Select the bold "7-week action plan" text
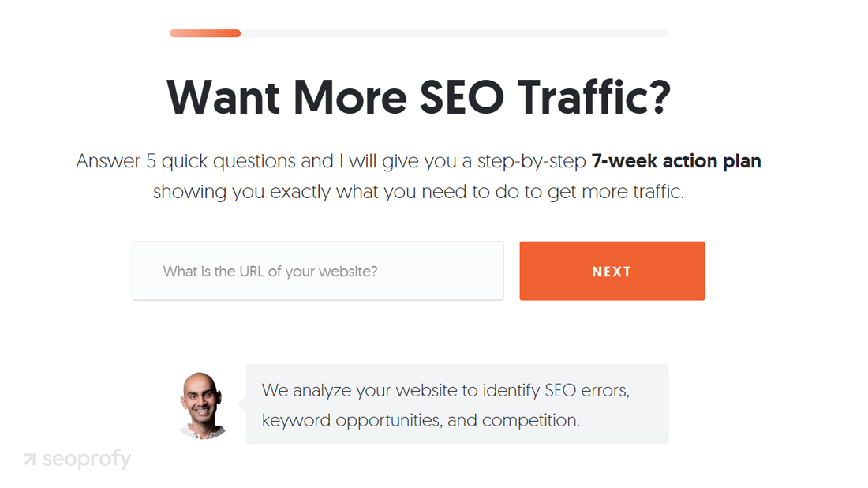 [x=675, y=162]
